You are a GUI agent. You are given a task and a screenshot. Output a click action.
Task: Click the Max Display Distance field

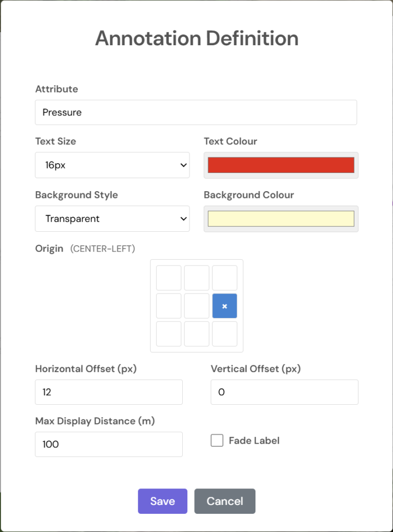point(109,444)
